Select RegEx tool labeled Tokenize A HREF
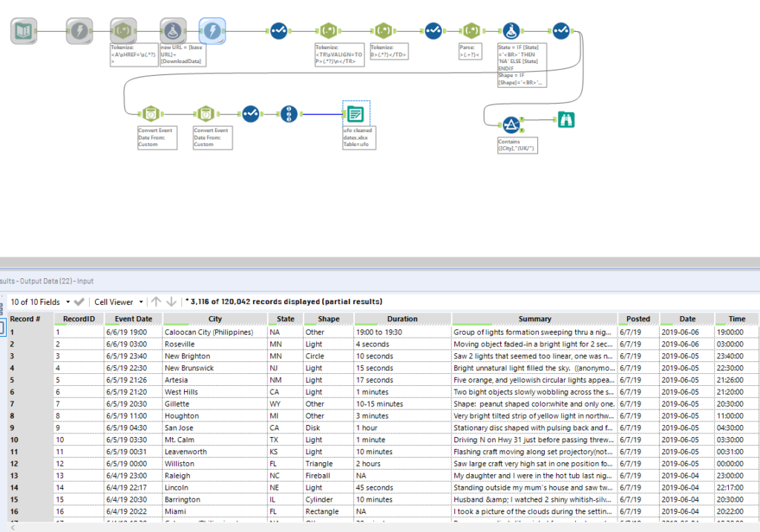 tap(123, 31)
